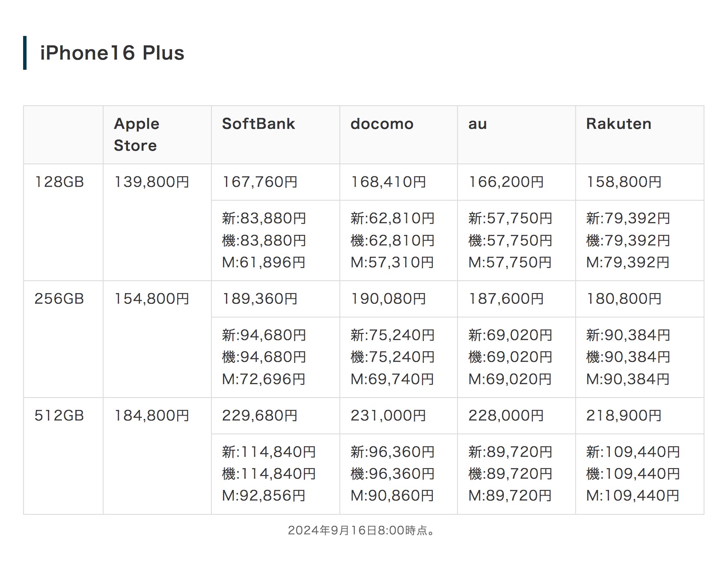
Task: Select Apple Store price 184,800円
Action: pos(152,416)
